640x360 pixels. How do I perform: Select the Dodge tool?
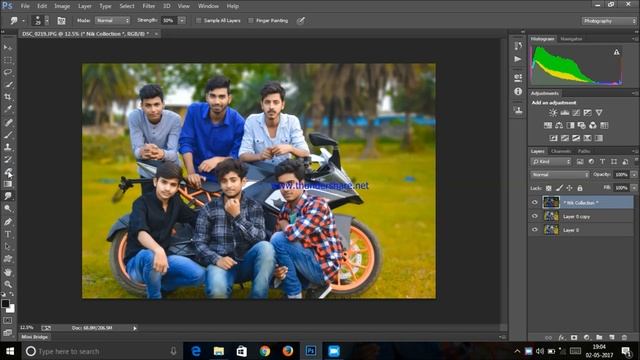[8, 209]
